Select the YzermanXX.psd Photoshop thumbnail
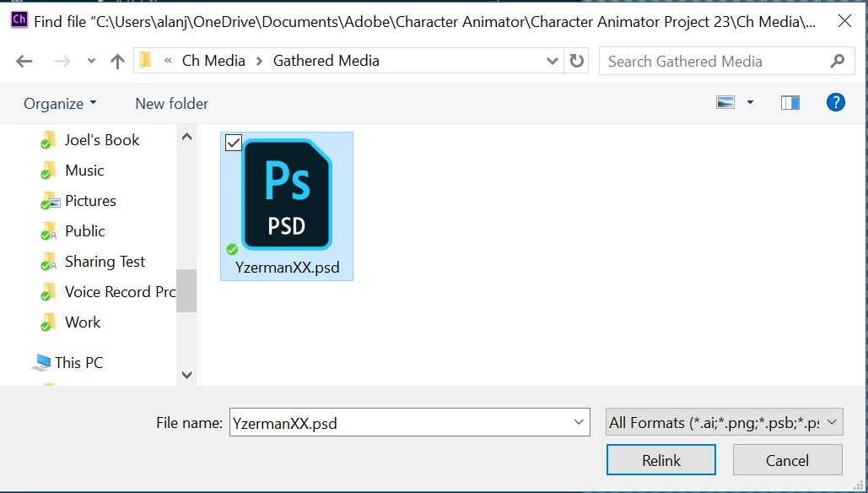The width and height of the screenshot is (868, 493). (287, 195)
